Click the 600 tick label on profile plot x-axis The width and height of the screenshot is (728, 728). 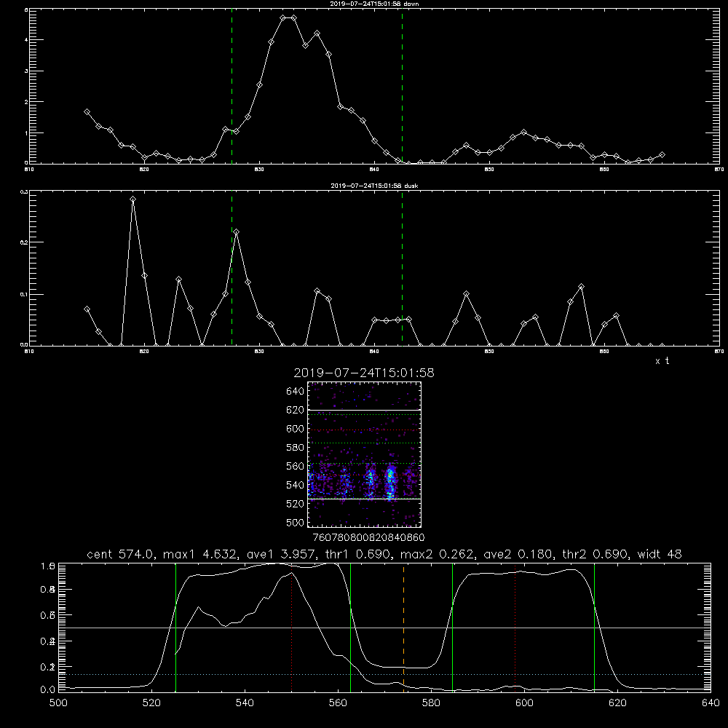(x=525, y=703)
